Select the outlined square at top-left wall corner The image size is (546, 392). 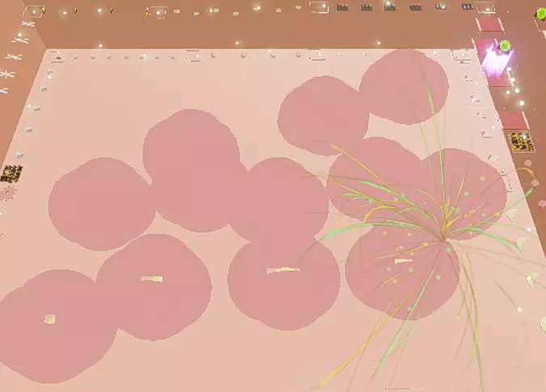click(33, 11)
